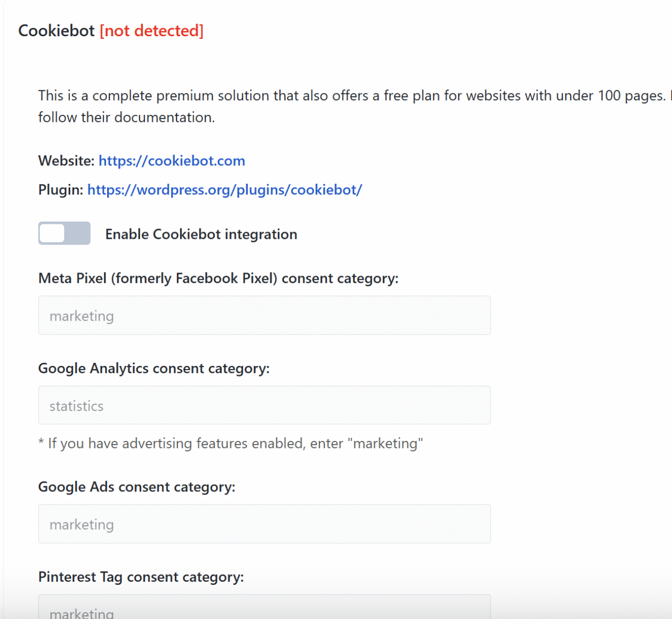
Task: Click the 'Google Ads consent category:' label
Action: 136,487
